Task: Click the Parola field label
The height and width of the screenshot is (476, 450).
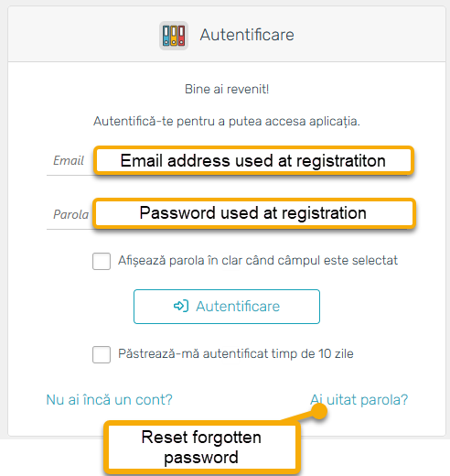Action: (70, 214)
